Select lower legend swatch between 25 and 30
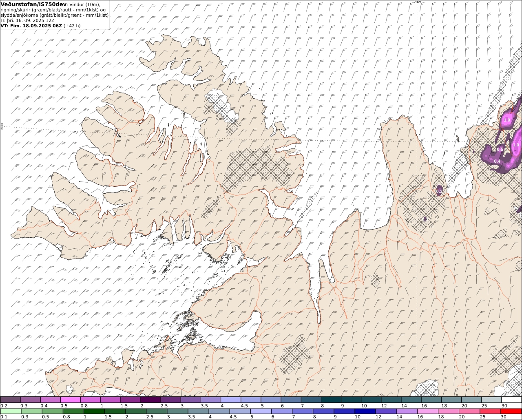This screenshot has height=420, width=522. point(489,411)
